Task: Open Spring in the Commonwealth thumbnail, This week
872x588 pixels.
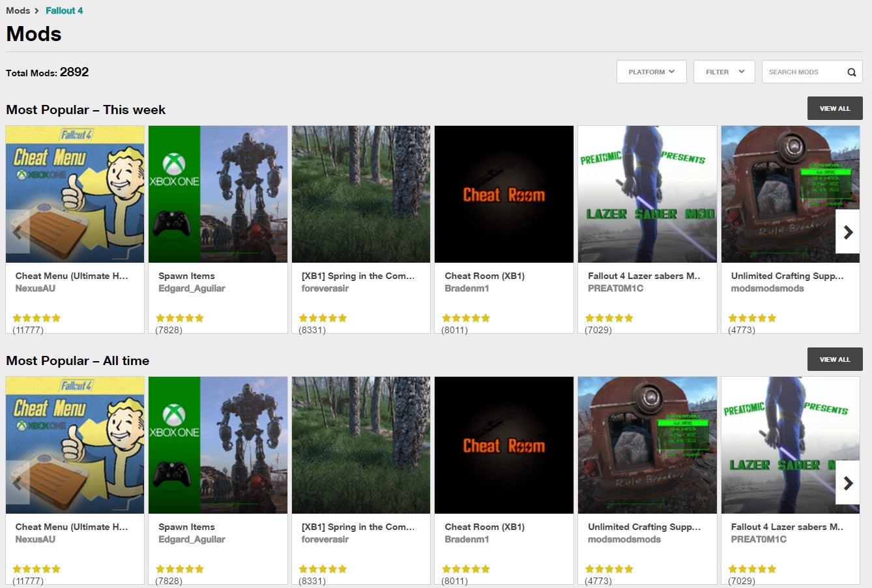Action: 361,194
